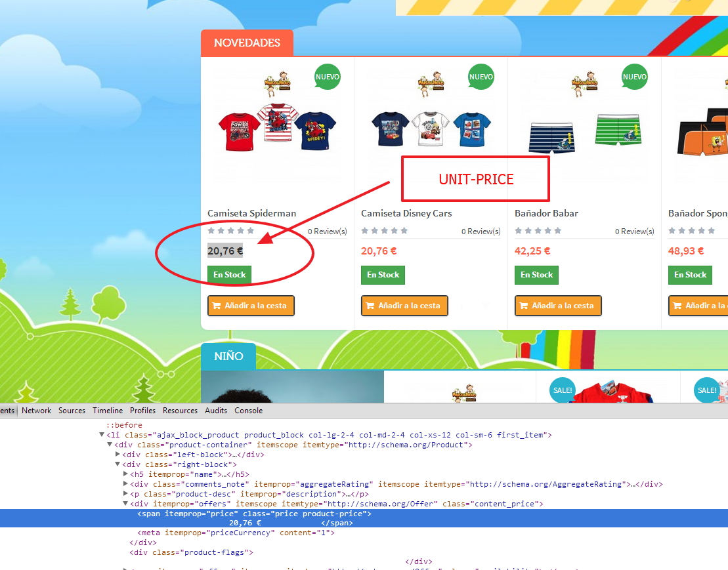Click the star rating for Bañador Babar
Screen dimensions: 728x570
(x=538, y=230)
